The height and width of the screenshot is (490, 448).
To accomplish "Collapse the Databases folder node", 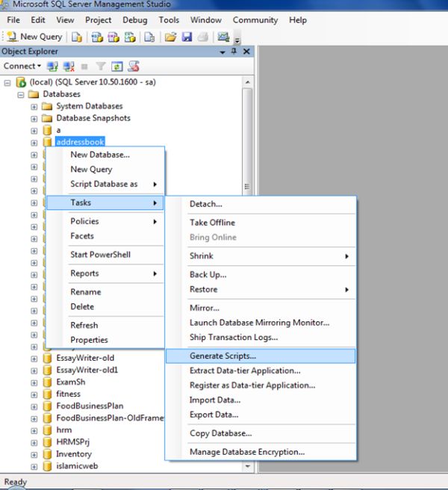I will tap(21, 95).
